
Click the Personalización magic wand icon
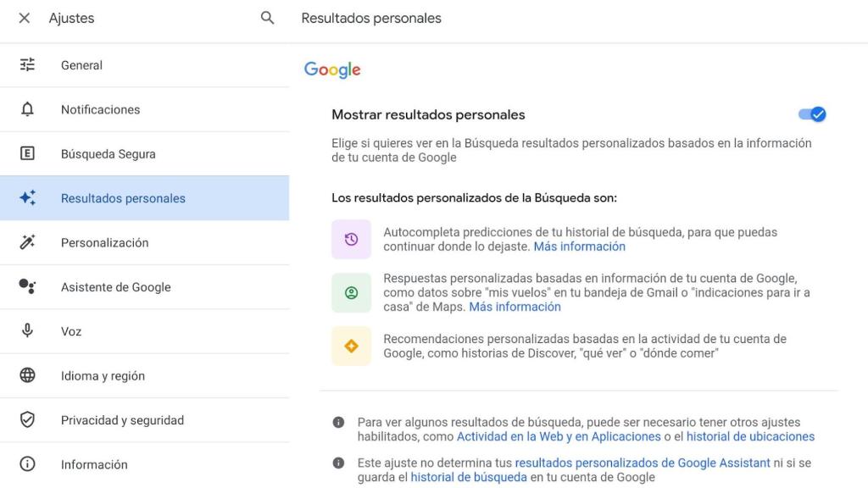click(27, 241)
